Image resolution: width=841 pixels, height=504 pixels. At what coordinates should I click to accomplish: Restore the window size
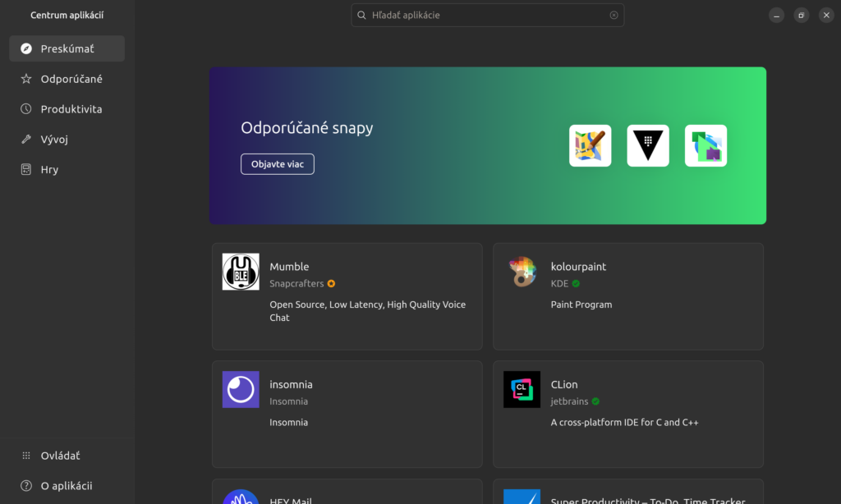tap(802, 15)
